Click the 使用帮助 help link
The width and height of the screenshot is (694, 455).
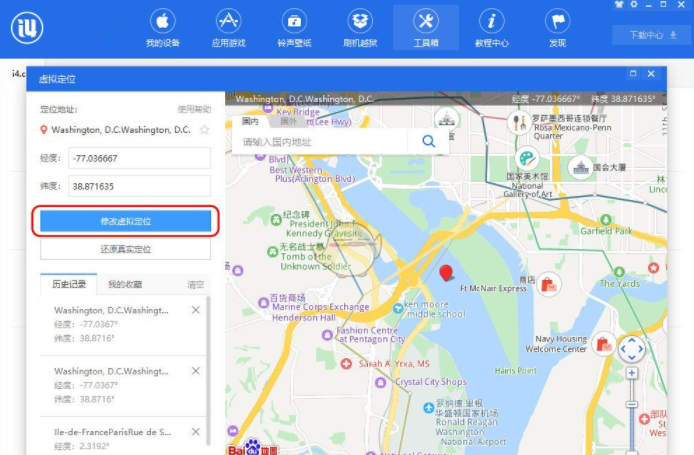(194, 109)
